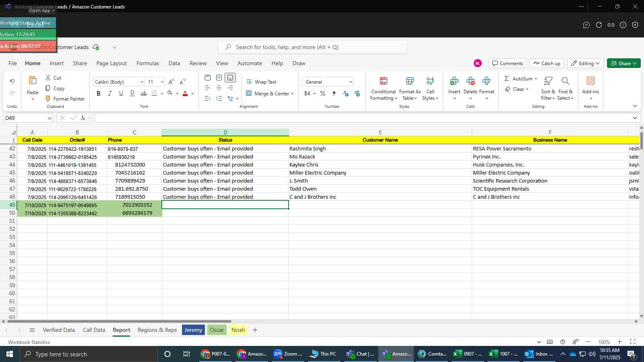Image resolution: width=644 pixels, height=362 pixels.
Task: Switch to the Jeremy sheet tab
Action: pos(193,330)
